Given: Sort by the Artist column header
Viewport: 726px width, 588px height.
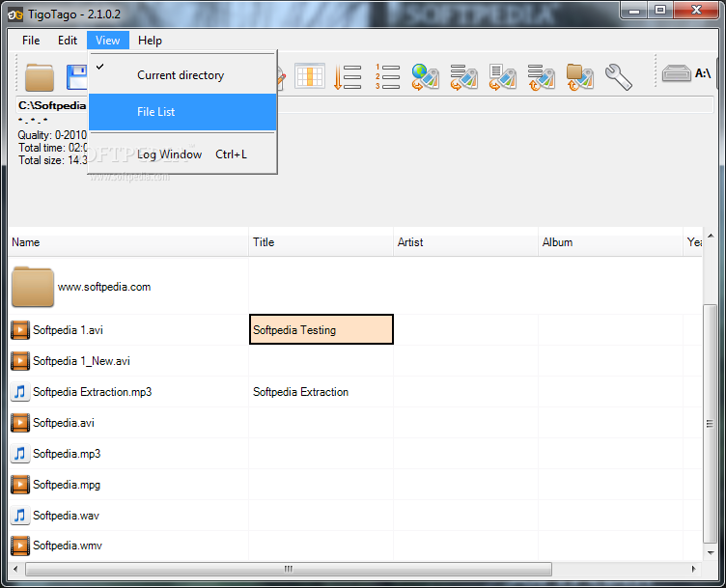Looking at the screenshot, I should (x=465, y=242).
